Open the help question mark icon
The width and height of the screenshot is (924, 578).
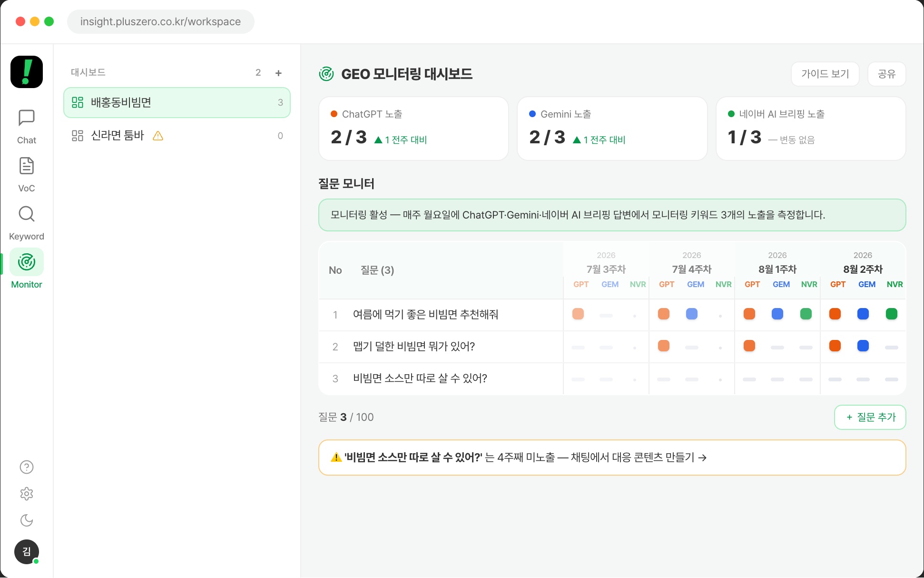click(x=27, y=467)
